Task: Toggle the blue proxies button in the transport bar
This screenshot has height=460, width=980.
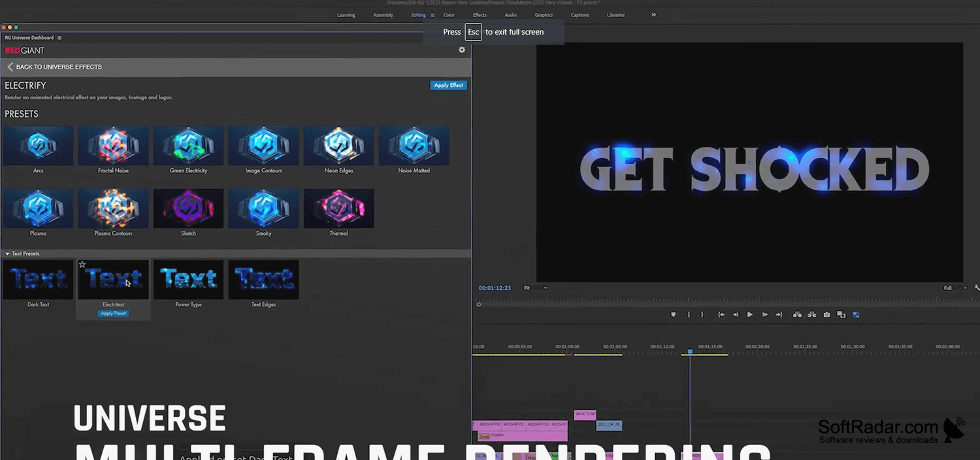Action: pos(856,314)
